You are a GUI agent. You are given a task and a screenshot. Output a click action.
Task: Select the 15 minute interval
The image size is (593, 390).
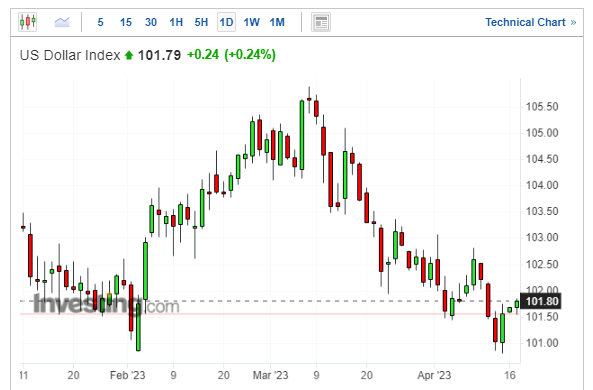126,22
